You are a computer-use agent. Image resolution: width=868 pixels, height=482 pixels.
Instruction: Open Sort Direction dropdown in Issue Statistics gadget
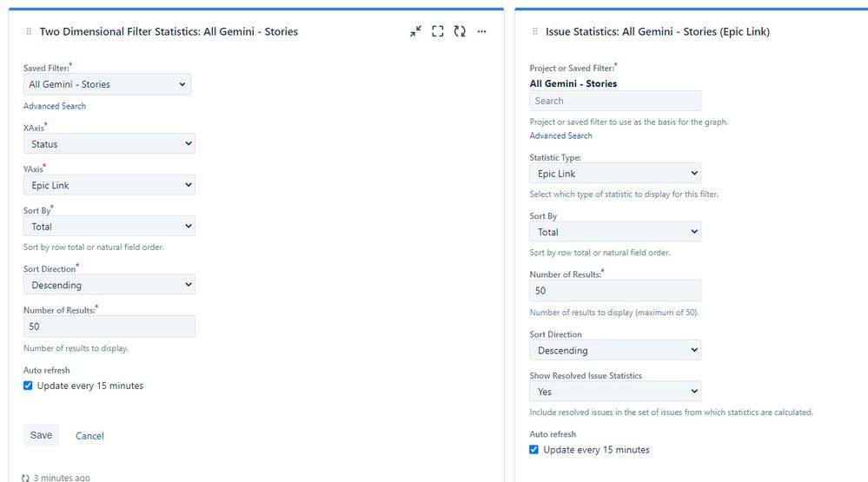pos(615,350)
